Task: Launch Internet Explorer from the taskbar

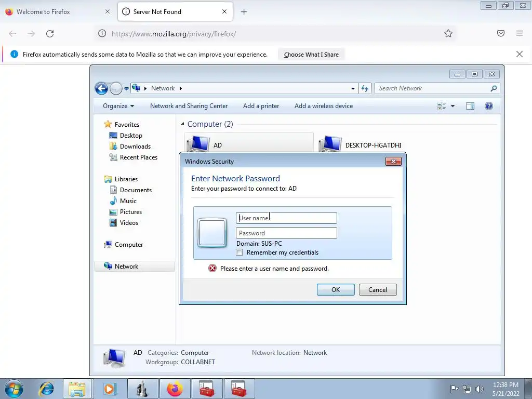Action: point(46,389)
